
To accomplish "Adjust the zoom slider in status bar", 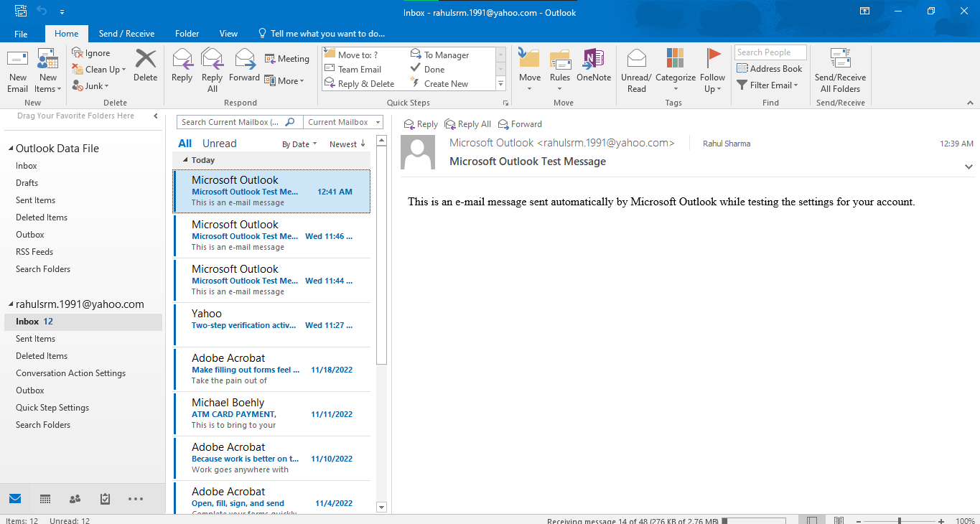I will point(900,520).
